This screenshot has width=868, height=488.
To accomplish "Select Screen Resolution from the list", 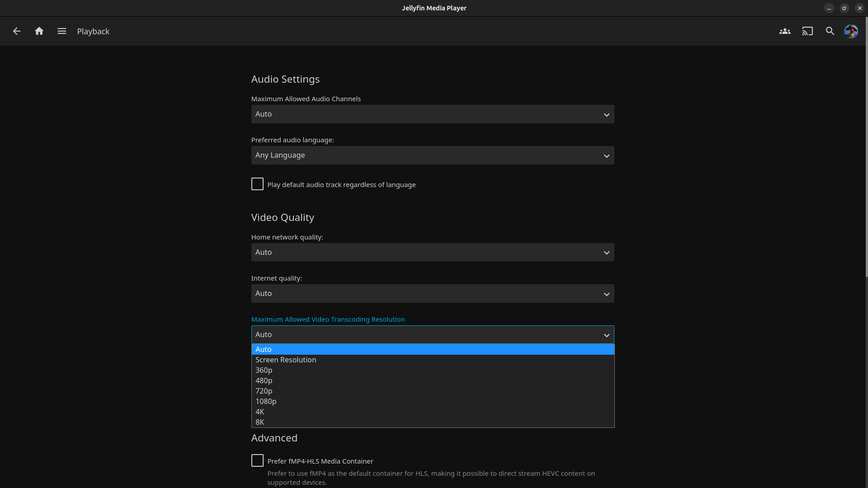I will [x=286, y=360].
